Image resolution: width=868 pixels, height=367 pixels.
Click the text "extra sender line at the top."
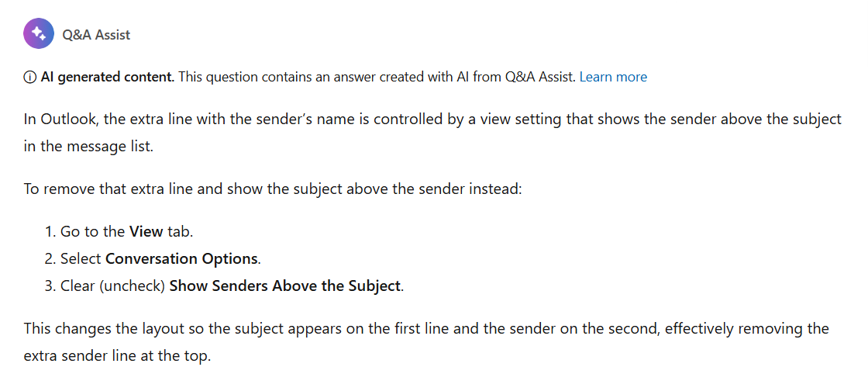point(117,356)
